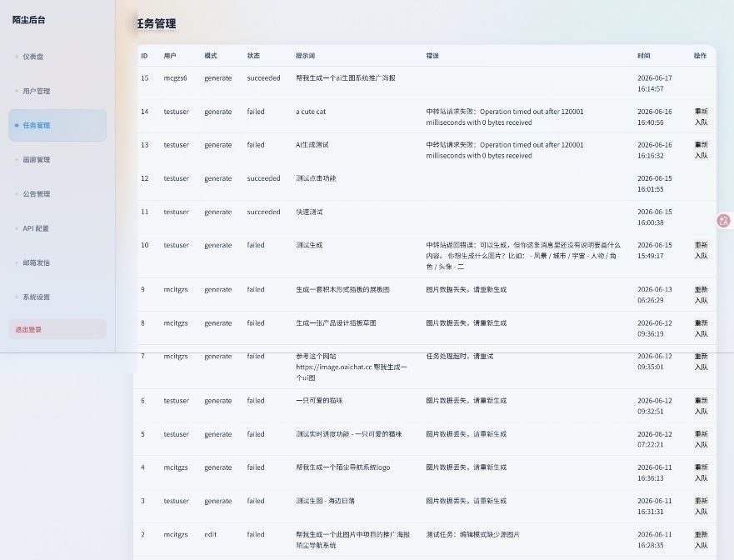
Task: Click 重新入队 for the edit task 2
Action: (701, 539)
